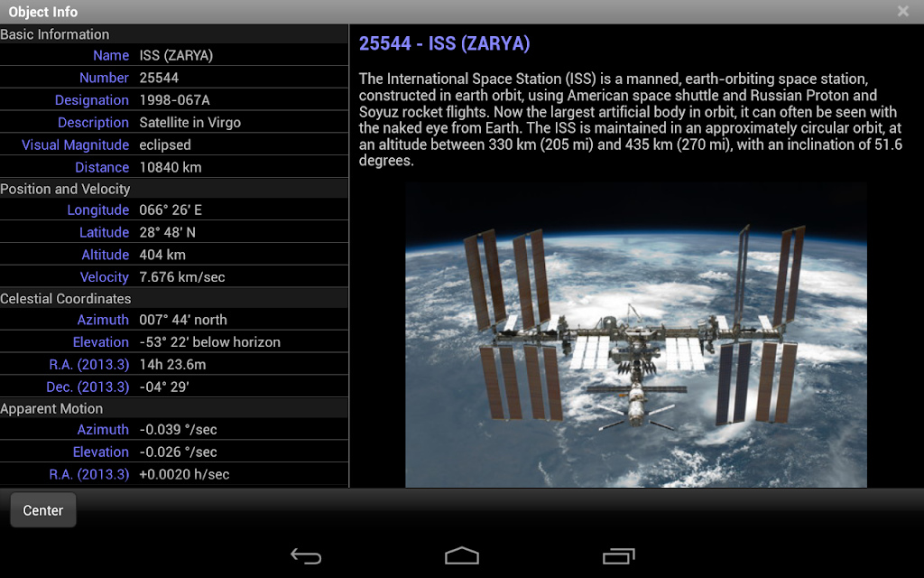Select the Name value 'ISS (ZARYA)'

click(176, 55)
